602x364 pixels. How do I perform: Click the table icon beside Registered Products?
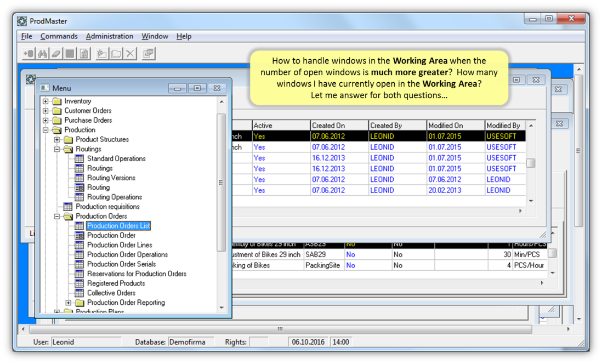(79, 283)
